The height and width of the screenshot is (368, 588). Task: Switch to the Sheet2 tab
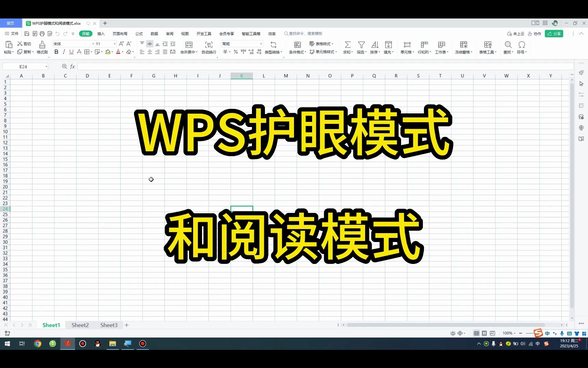coord(80,325)
